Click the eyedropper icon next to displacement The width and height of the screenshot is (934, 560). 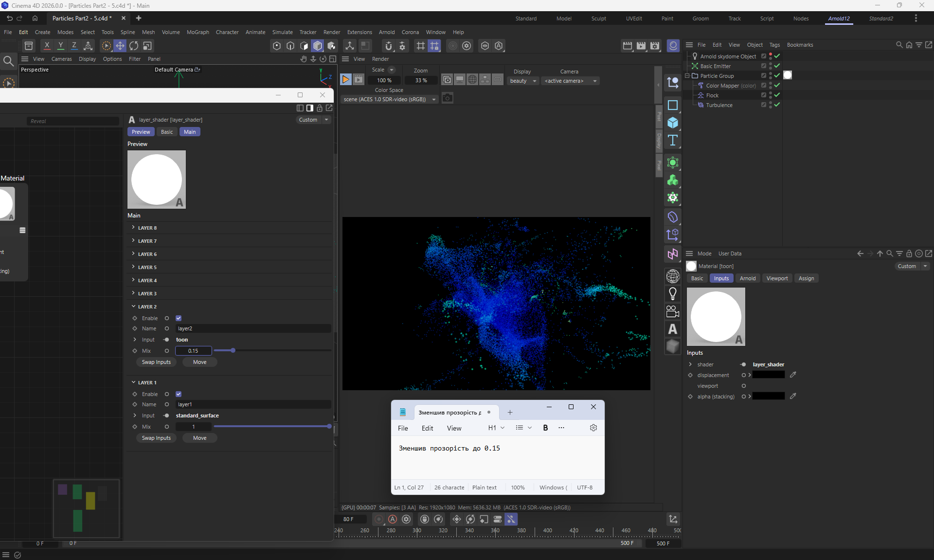click(793, 375)
